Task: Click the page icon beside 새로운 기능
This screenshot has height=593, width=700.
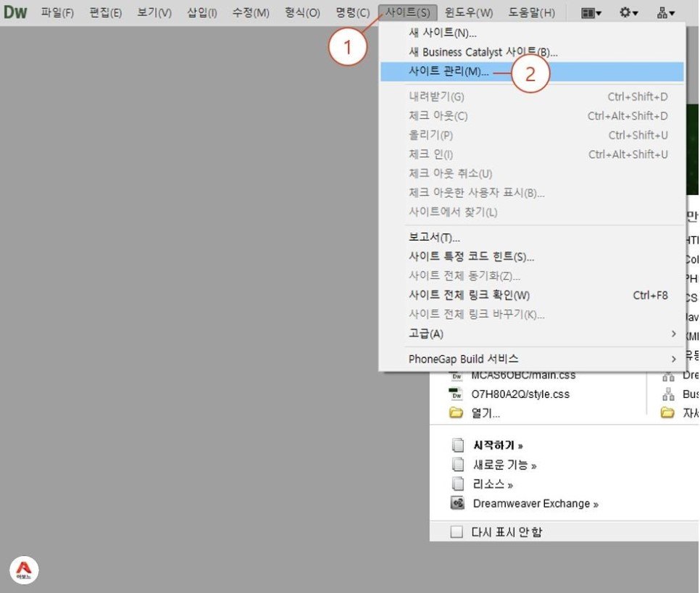Action: tap(457, 465)
